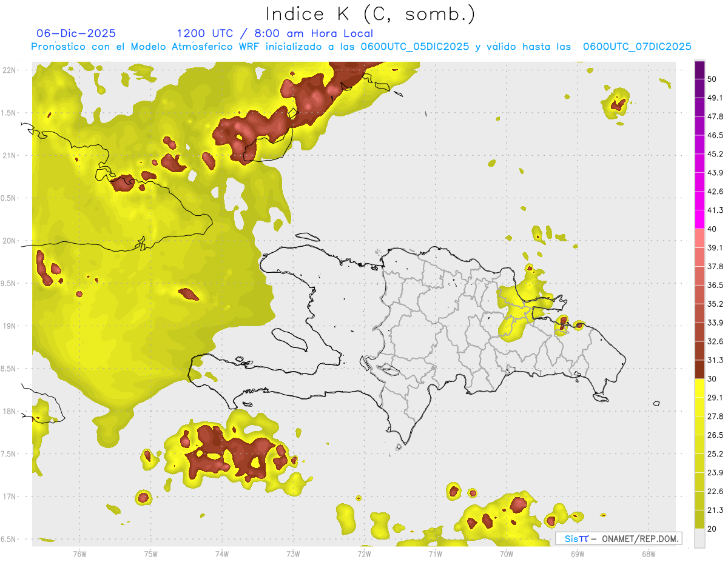
Task: Click the colorbar value 25.2
Action: point(715,454)
